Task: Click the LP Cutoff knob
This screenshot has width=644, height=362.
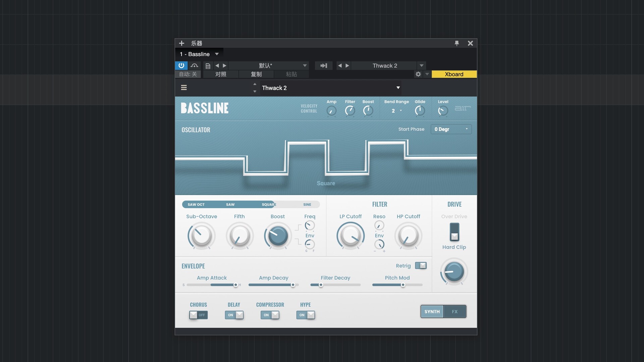Action: coord(351,236)
